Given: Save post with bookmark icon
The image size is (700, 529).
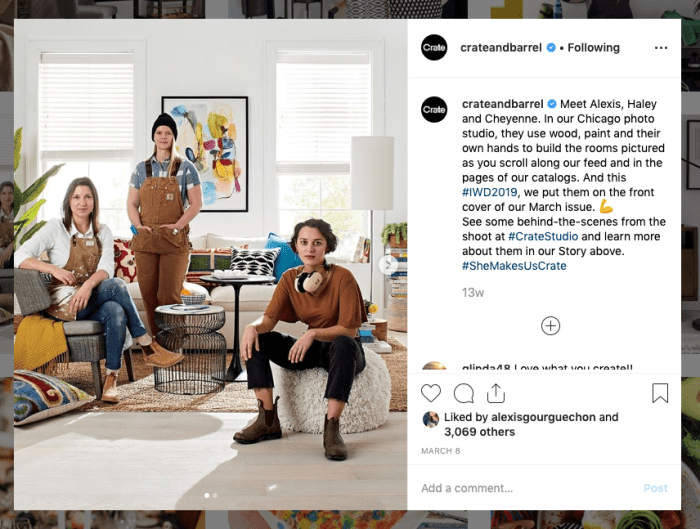Looking at the screenshot, I should point(660,393).
